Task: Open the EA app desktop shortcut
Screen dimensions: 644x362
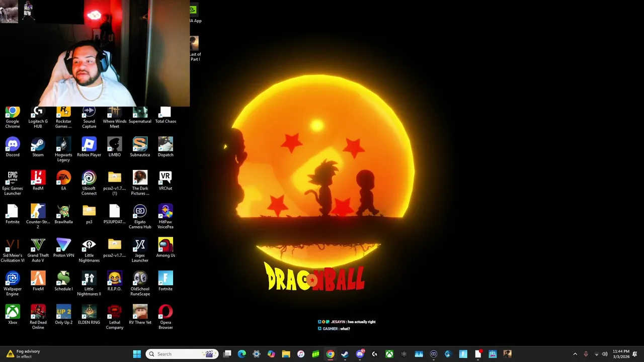Action: (x=63, y=181)
